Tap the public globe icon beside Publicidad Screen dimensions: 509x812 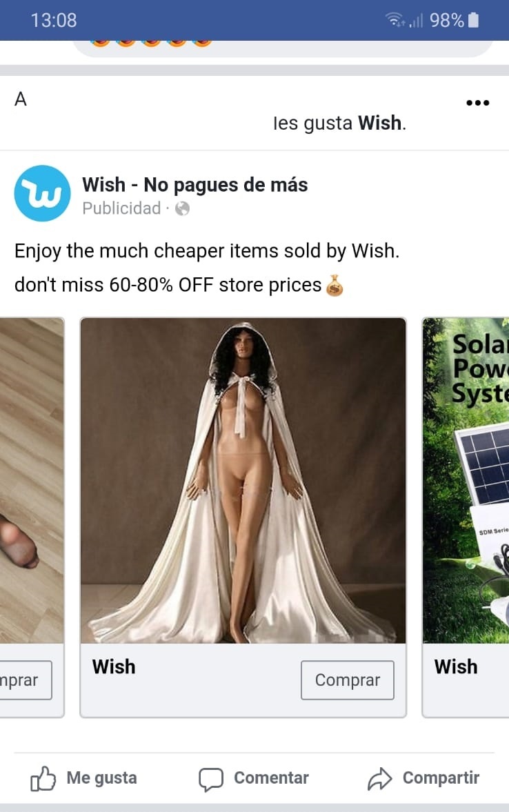[182, 209]
